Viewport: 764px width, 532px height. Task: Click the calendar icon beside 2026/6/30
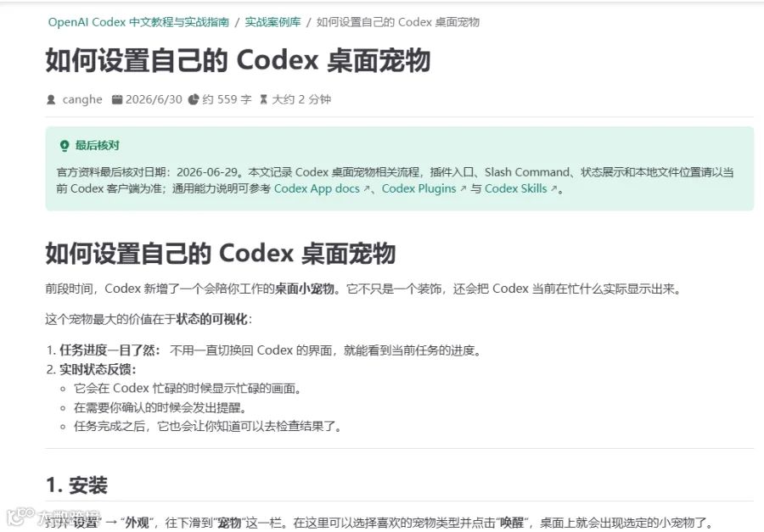(x=117, y=99)
